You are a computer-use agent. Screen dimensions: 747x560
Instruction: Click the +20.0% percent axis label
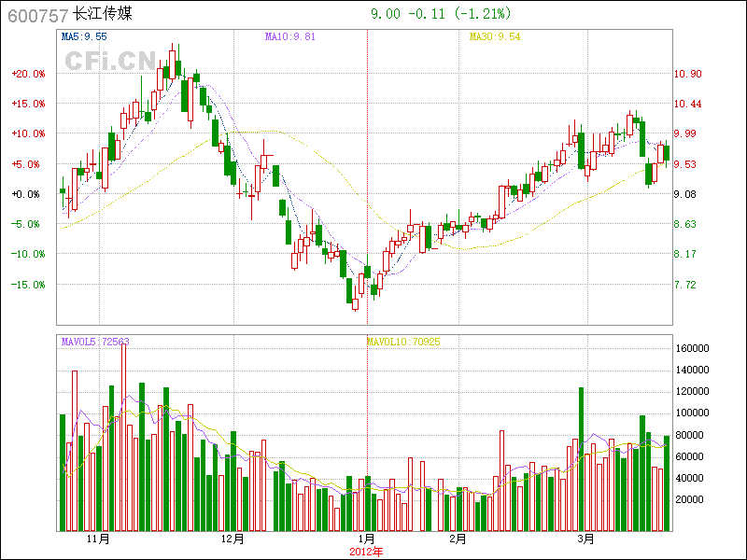coord(28,74)
